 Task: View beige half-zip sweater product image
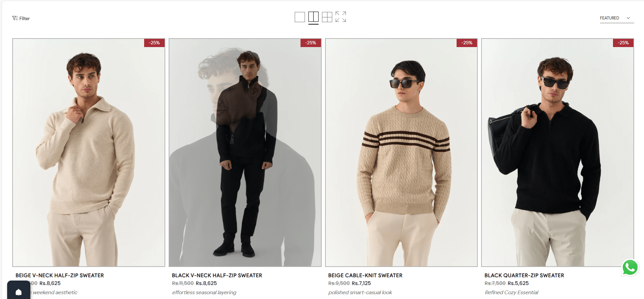[89, 152]
